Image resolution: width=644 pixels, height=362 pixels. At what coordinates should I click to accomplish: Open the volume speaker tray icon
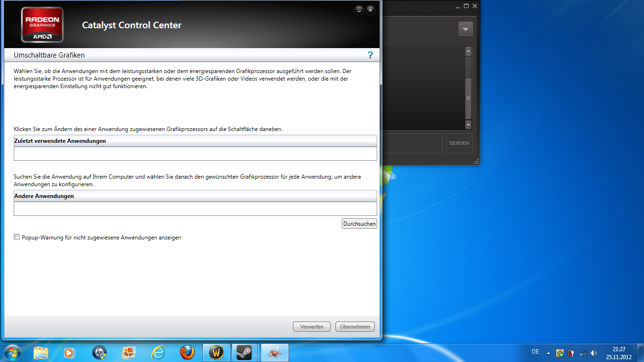[x=594, y=353]
